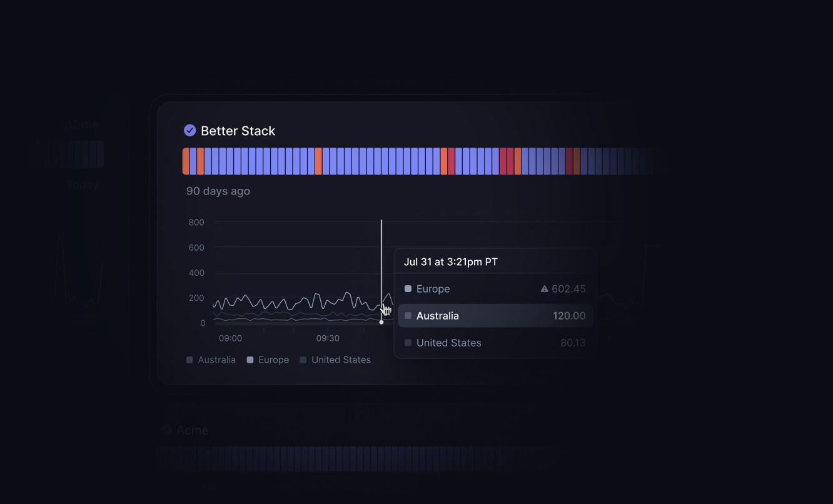
Task: Click the Europe 602.45 value
Action: [x=568, y=289]
